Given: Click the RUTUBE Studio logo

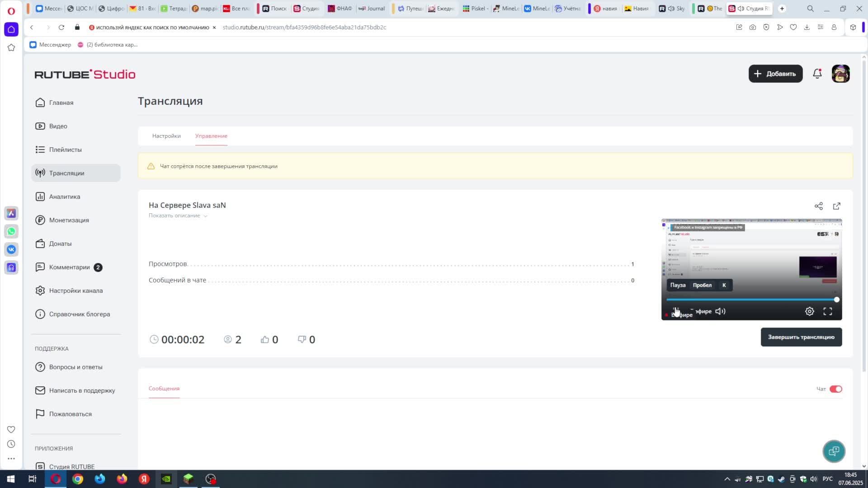Looking at the screenshot, I should [85, 74].
